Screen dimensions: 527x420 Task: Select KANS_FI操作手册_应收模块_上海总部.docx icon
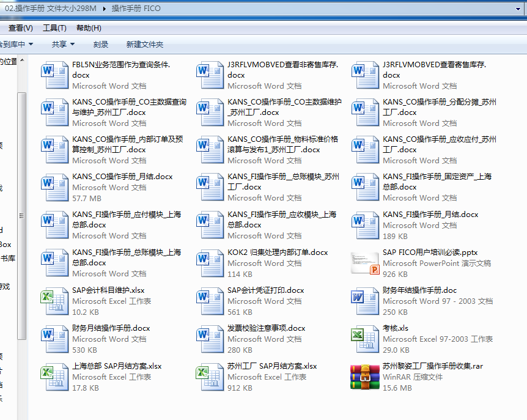pos(210,225)
